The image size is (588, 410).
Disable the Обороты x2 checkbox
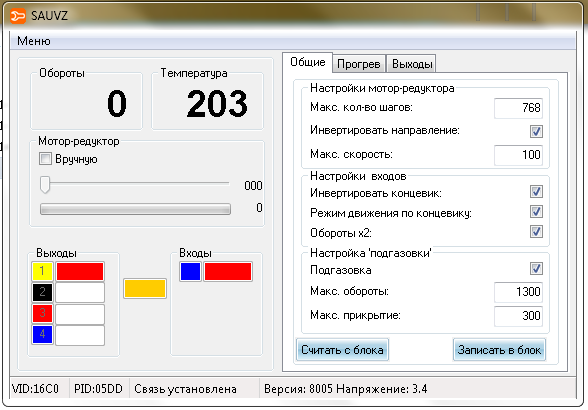point(536,231)
